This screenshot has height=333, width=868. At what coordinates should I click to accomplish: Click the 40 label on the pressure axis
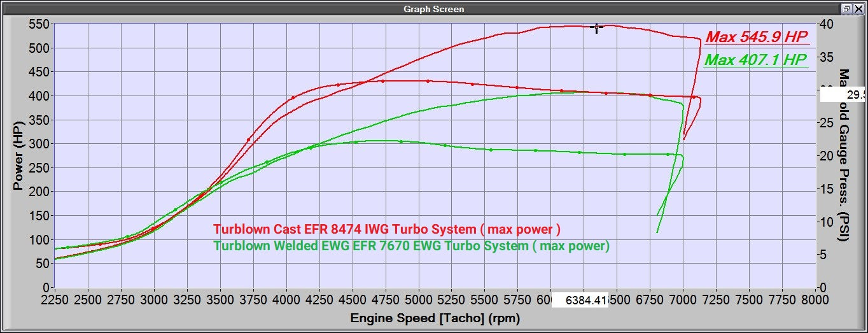tap(827, 24)
